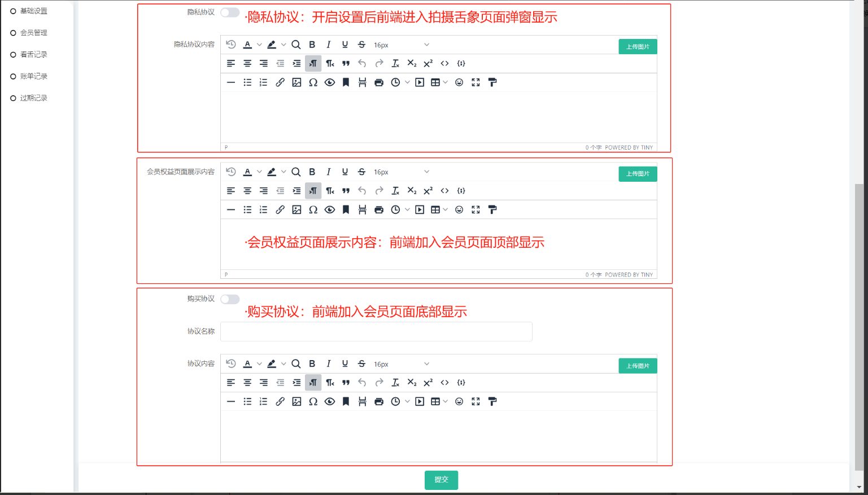Toggle preview eye icon in 隐私协议内容 editor
Image resolution: width=868 pixels, height=495 pixels.
click(330, 82)
